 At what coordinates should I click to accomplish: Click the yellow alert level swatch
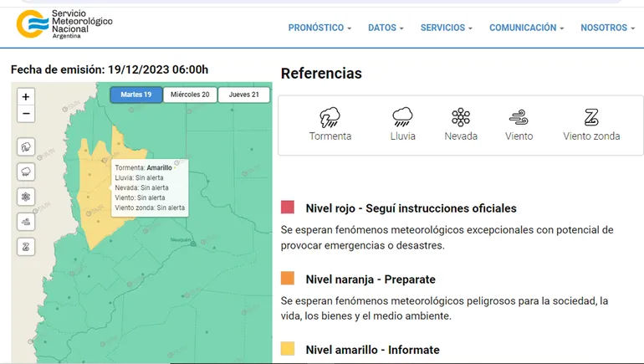coord(288,348)
